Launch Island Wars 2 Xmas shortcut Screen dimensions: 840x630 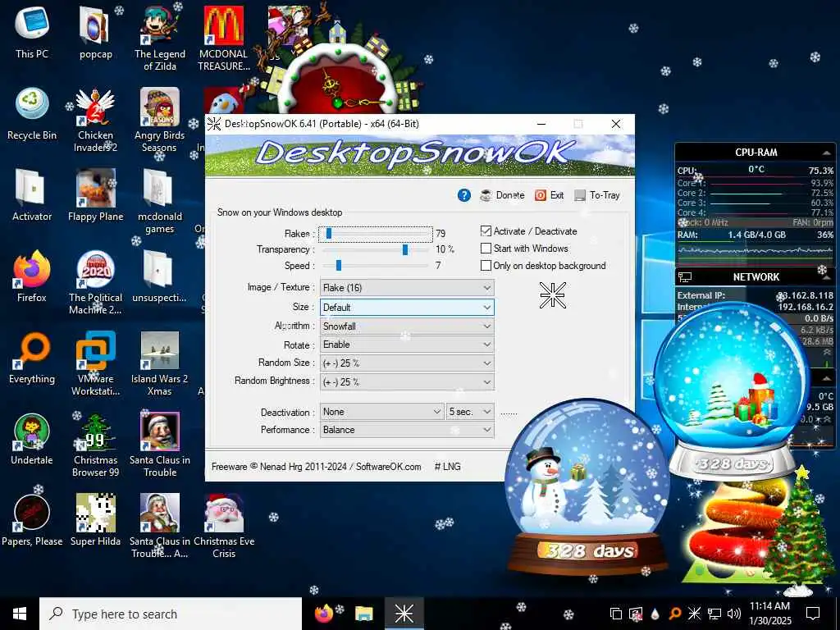click(x=160, y=363)
